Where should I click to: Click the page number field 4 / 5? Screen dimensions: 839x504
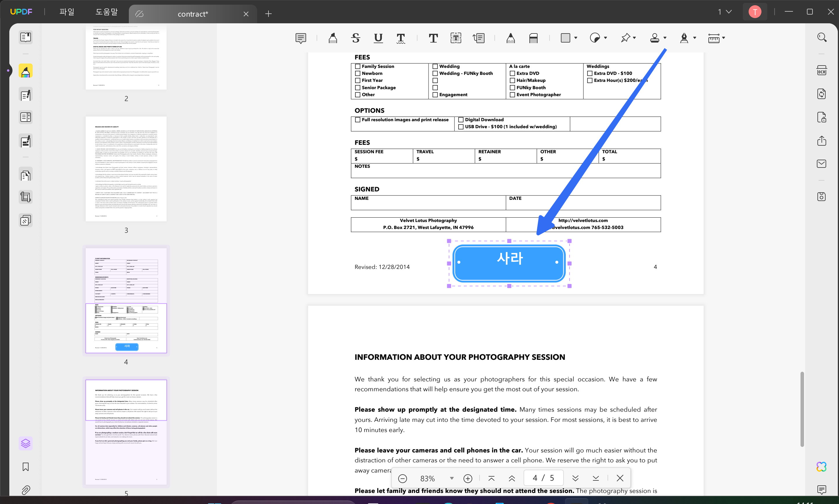tap(543, 478)
